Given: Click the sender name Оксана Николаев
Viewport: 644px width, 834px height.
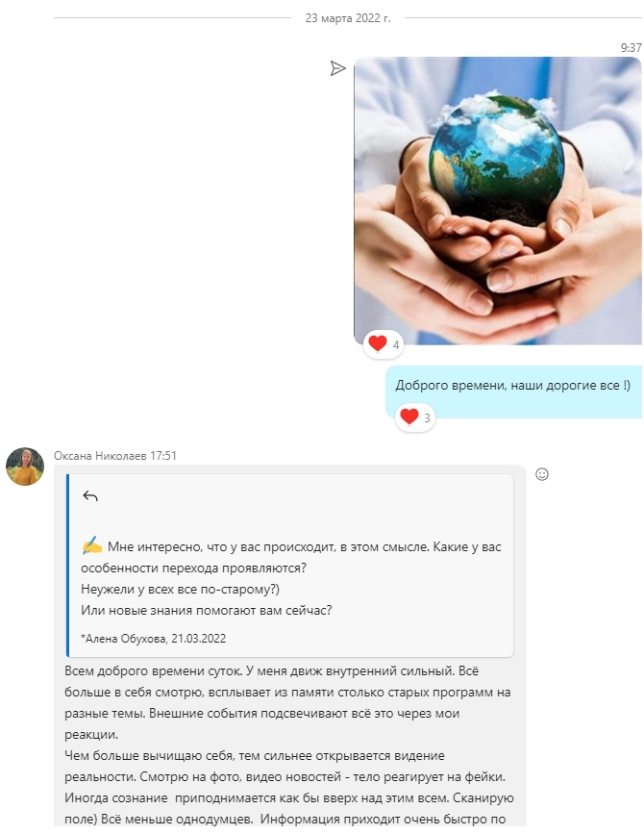Looking at the screenshot, I should point(100,456).
